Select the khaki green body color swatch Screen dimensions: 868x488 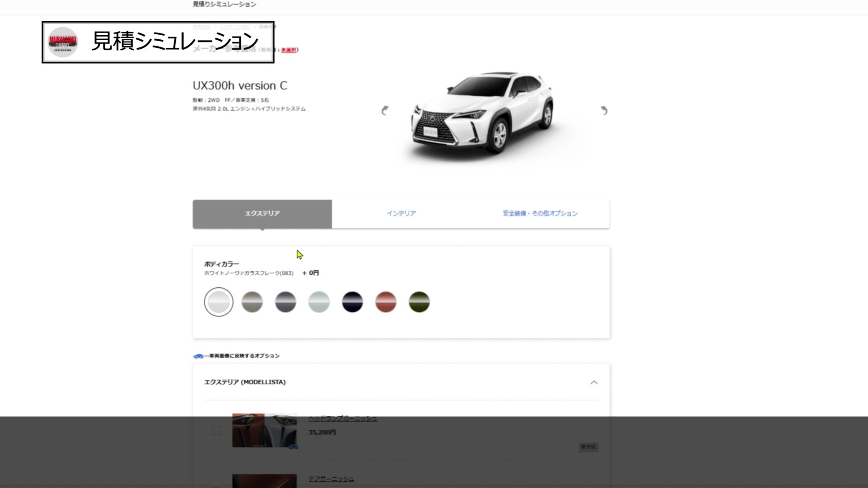click(x=419, y=302)
